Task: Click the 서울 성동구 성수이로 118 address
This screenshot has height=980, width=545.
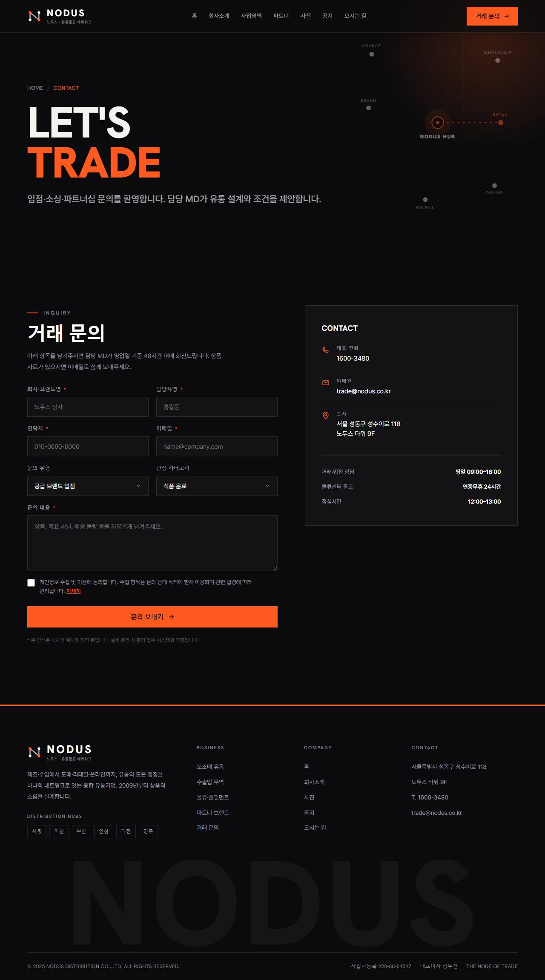Action: (368, 424)
